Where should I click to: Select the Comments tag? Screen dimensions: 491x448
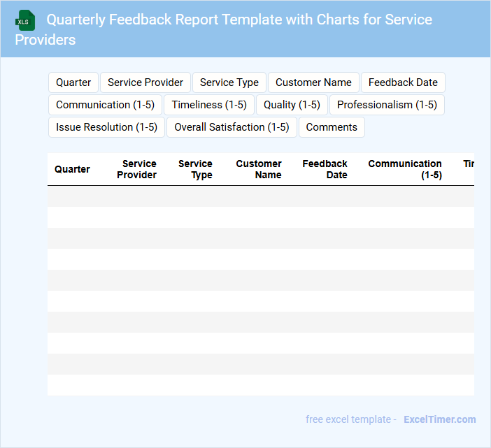332,127
